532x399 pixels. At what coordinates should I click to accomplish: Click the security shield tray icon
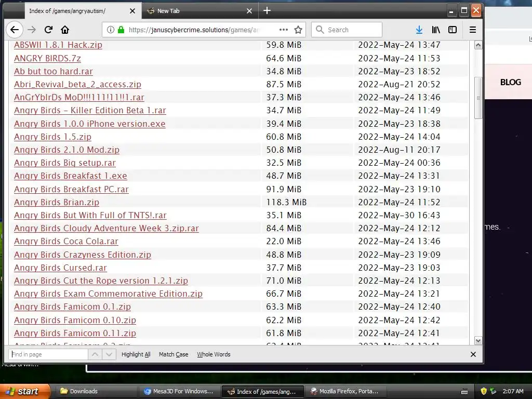[x=484, y=391]
